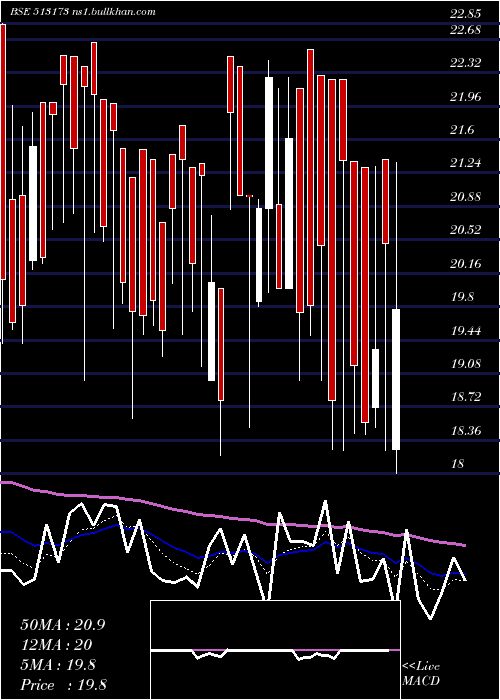Image resolution: width=500 pixels, height=700 pixels.
Task: Click the 19.08 price axis label
Action: tap(466, 363)
